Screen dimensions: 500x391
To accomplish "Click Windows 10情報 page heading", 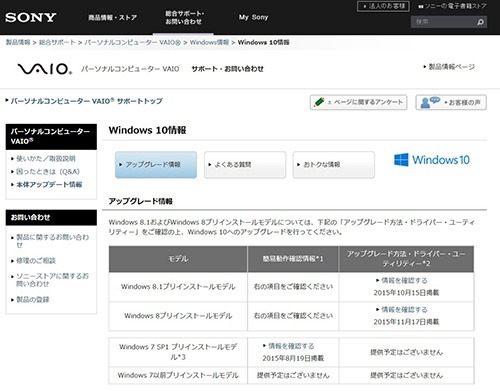I will tap(147, 130).
